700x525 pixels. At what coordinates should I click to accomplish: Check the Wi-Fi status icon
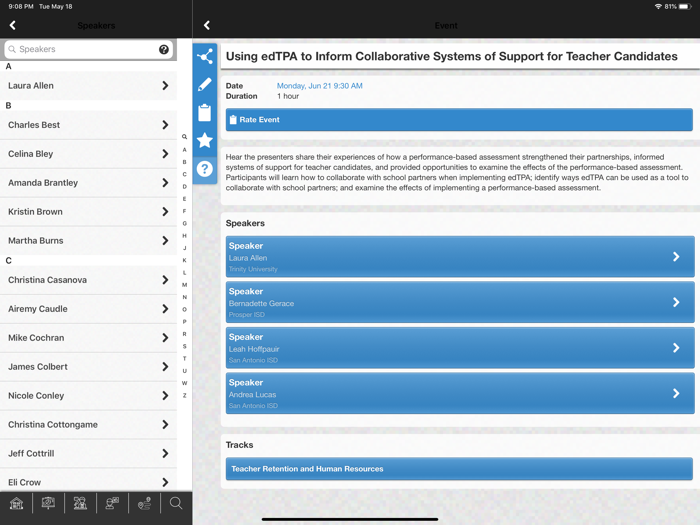click(x=658, y=7)
